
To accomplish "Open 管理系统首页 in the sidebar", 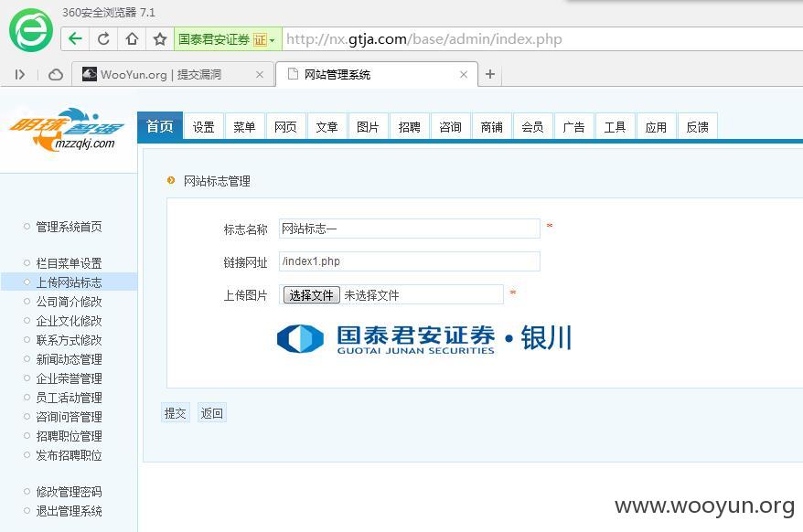I will click(69, 227).
